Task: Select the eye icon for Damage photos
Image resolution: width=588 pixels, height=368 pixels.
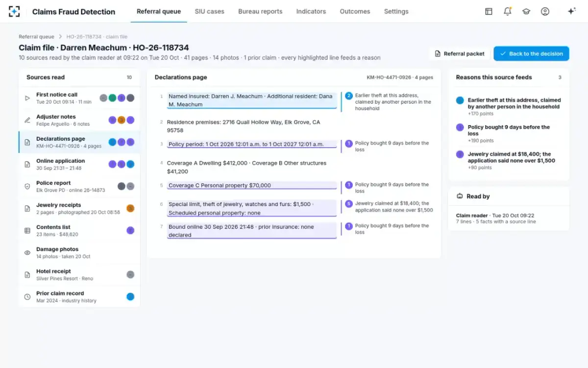Action: (27, 253)
